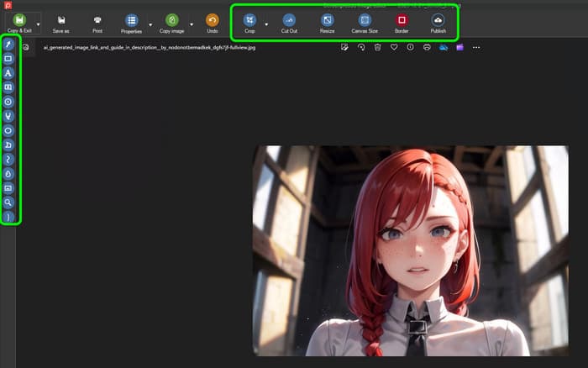Select the ellipse shape tool in the sidebar
588x368 pixels.
pos(8,130)
